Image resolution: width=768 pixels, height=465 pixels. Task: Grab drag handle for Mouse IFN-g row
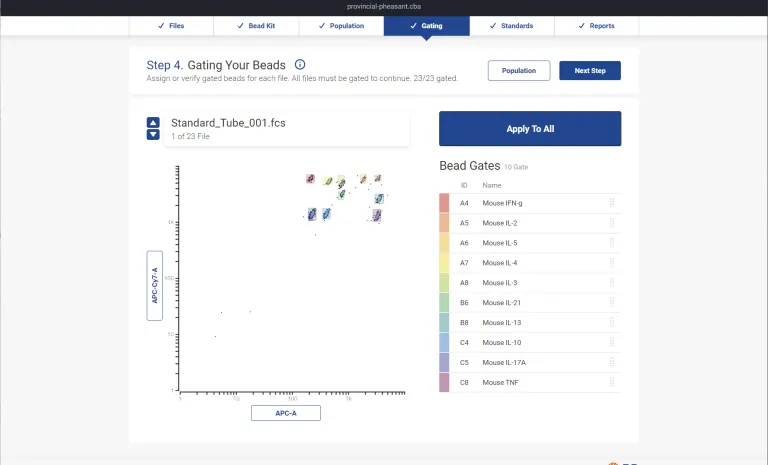tap(611, 203)
